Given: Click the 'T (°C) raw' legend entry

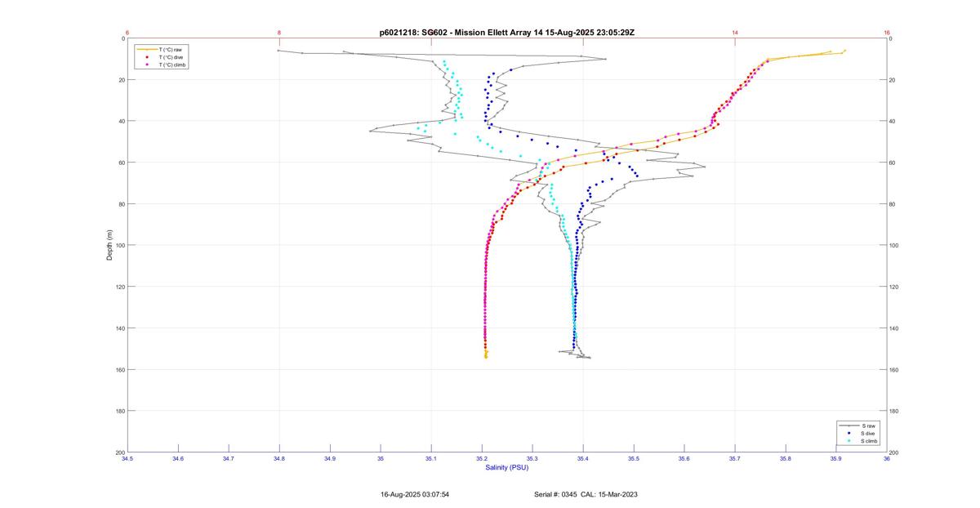Looking at the screenshot, I should pos(170,50).
